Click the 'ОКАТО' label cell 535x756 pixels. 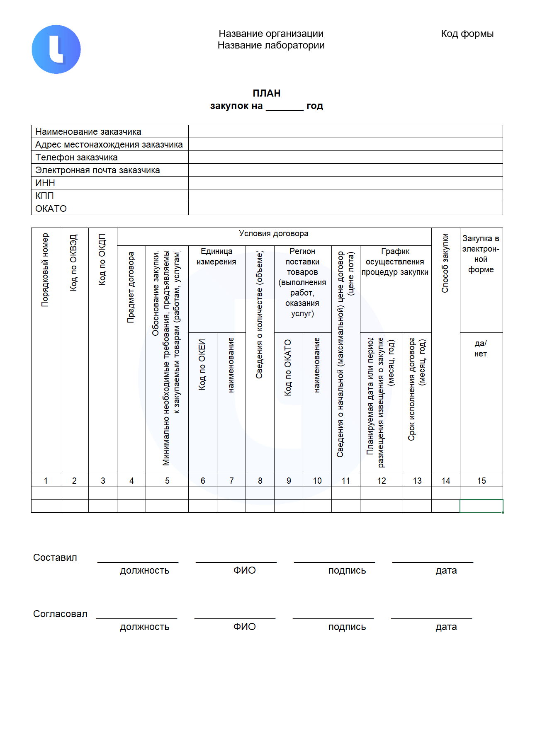click(110, 208)
